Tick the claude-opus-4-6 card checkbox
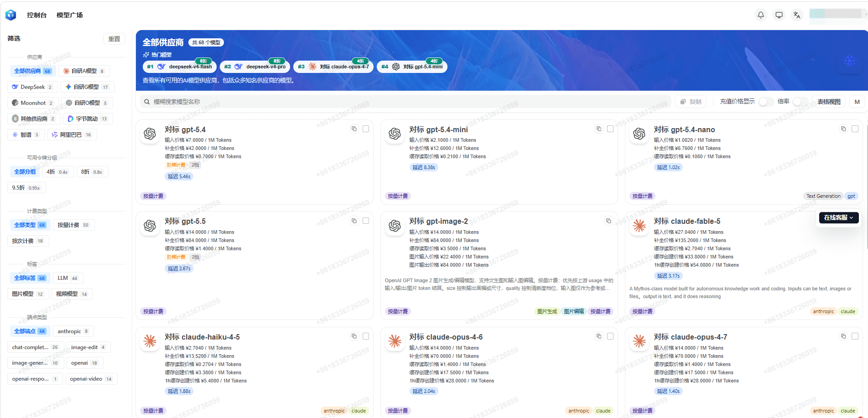 610,336
